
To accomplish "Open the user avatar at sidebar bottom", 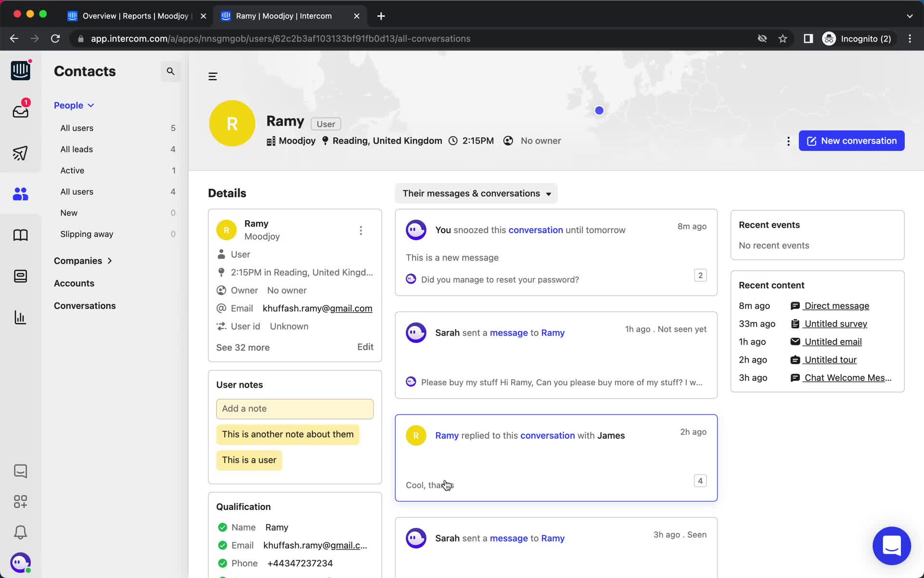I will click(x=20, y=563).
